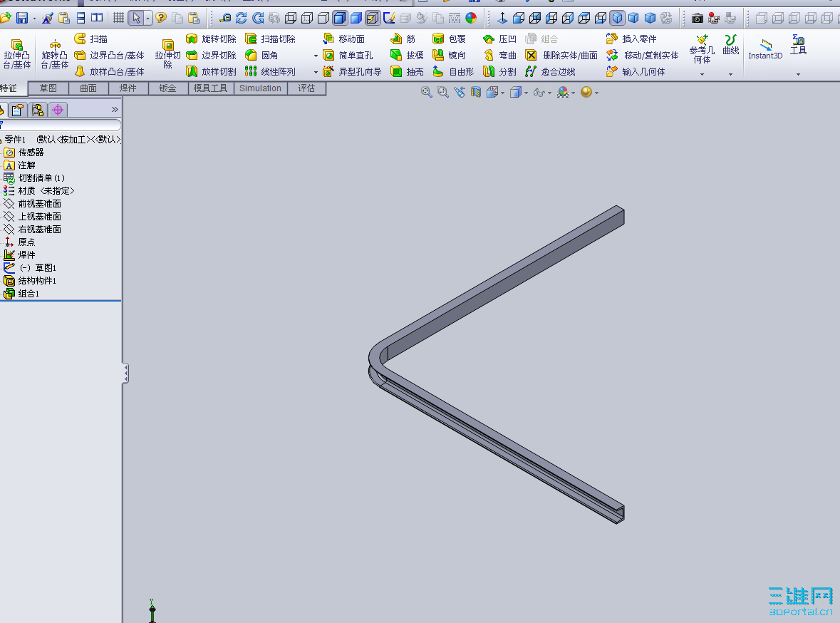Screen dimensions: 840x623
Task: Toggle the select cursor tool
Action: [x=136, y=18]
